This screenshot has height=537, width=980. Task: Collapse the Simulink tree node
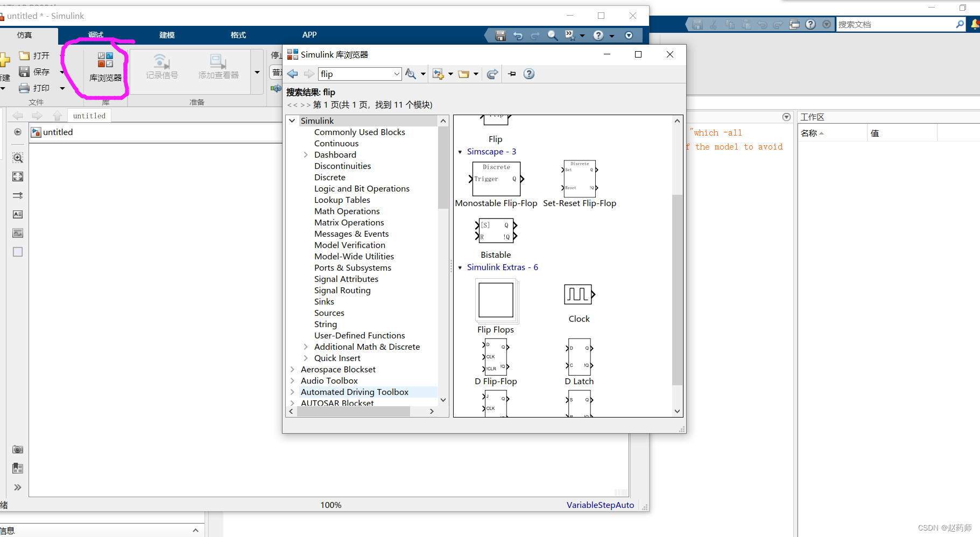pyautogui.click(x=292, y=121)
